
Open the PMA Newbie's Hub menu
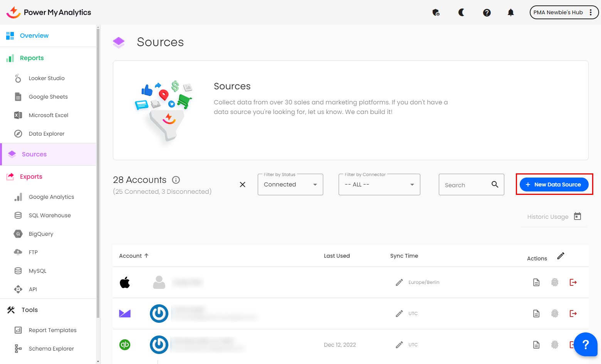(564, 12)
